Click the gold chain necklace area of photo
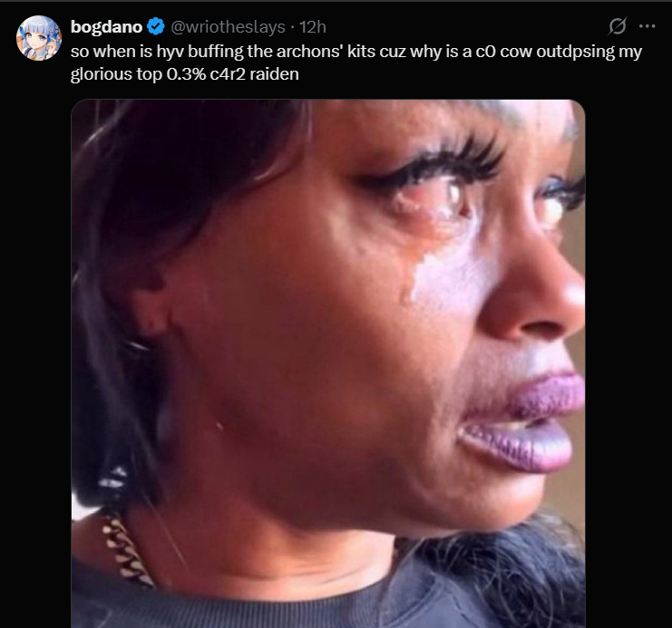 (125, 550)
